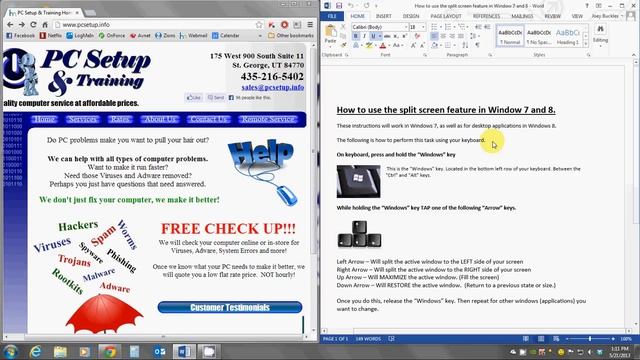The width and height of the screenshot is (640, 360).
Task: Click the Shrink Font icon
Action: point(422,45)
